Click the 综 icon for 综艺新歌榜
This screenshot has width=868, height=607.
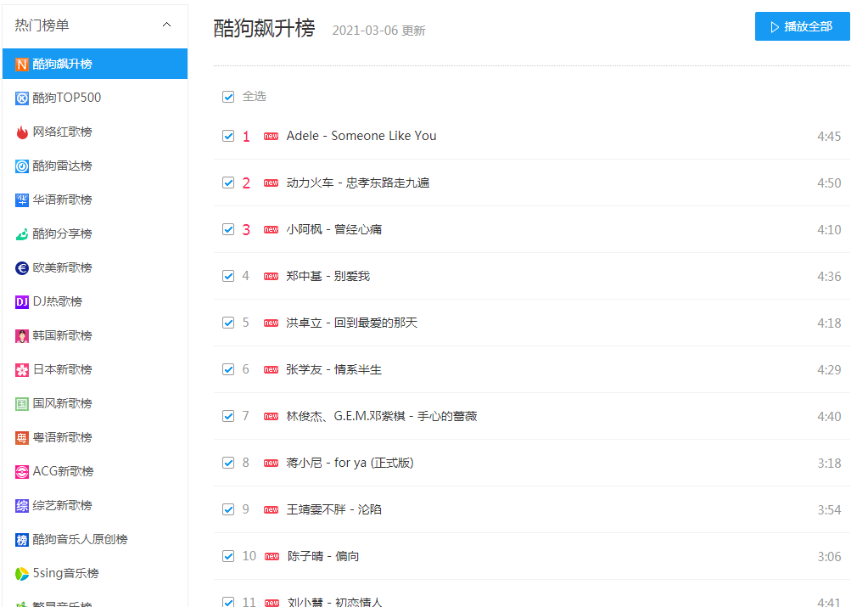pyautogui.click(x=21, y=506)
